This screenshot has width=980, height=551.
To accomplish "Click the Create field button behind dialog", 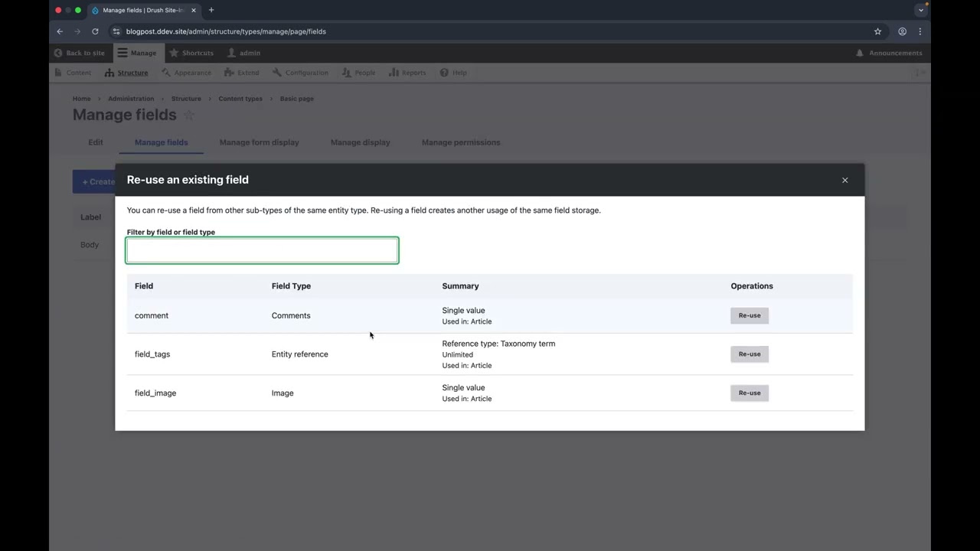I will coord(94,181).
